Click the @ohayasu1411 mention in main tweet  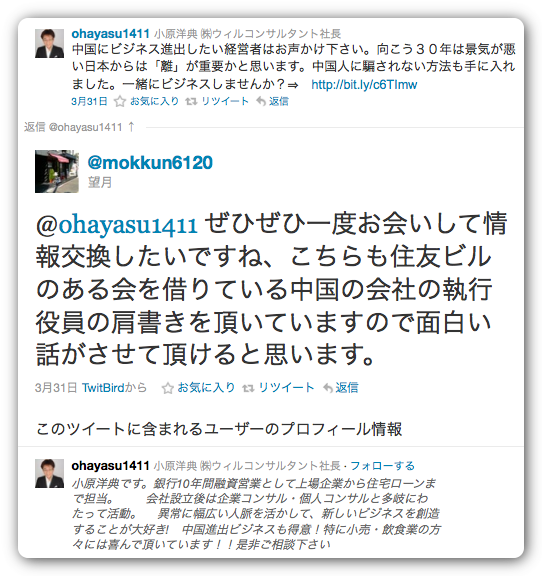[117, 224]
